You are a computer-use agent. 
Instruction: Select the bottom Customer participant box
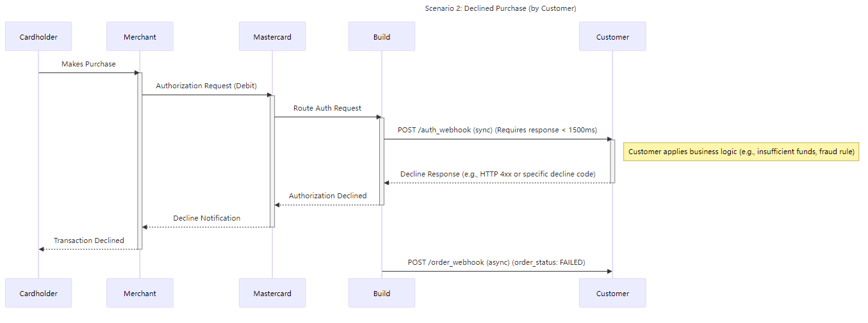pos(612,294)
